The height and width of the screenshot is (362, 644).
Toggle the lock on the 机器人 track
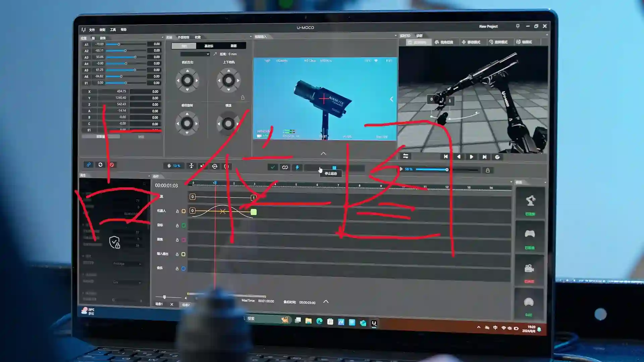coord(177,211)
